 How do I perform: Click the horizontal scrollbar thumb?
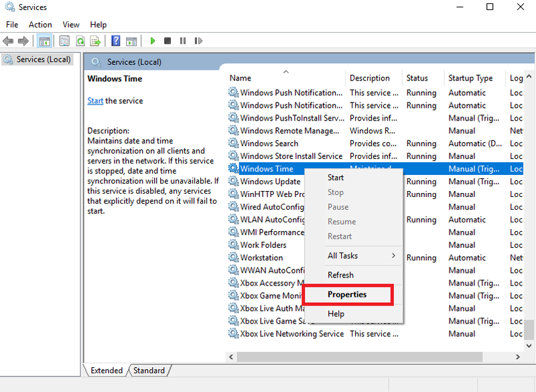tap(360, 357)
